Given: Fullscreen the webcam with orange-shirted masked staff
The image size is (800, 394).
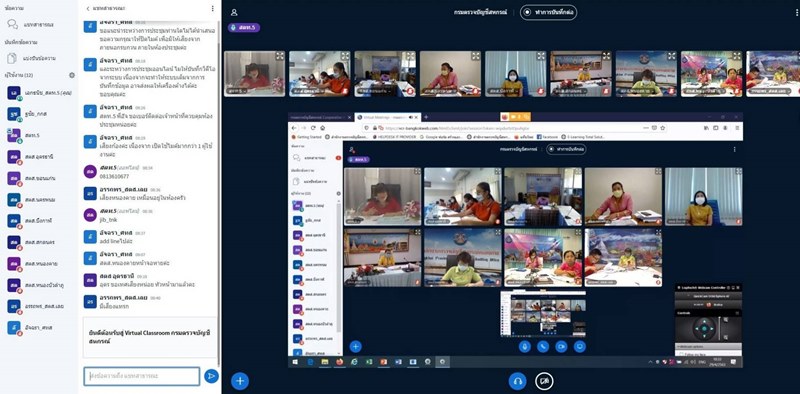Looking at the screenshot, I should [x=345, y=56].
